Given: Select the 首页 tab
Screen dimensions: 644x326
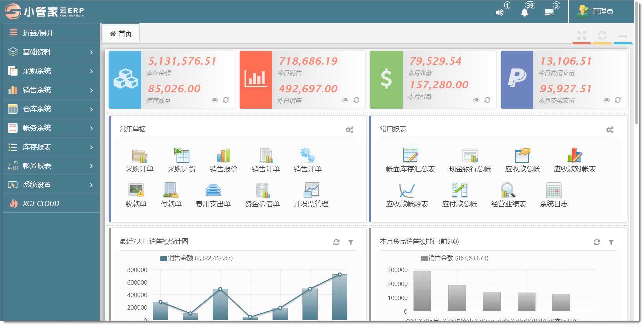Looking at the screenshot, I should [x=120, y=33].
